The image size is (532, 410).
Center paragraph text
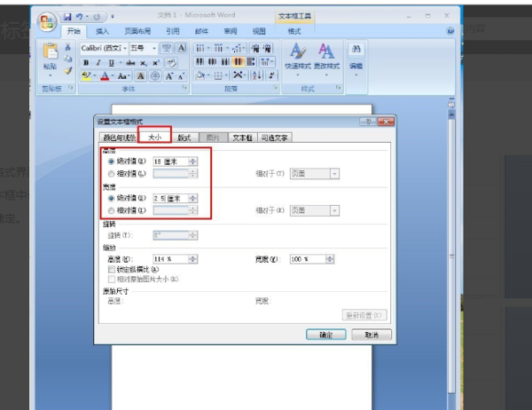pyautogui.click(x=213, y=62)
